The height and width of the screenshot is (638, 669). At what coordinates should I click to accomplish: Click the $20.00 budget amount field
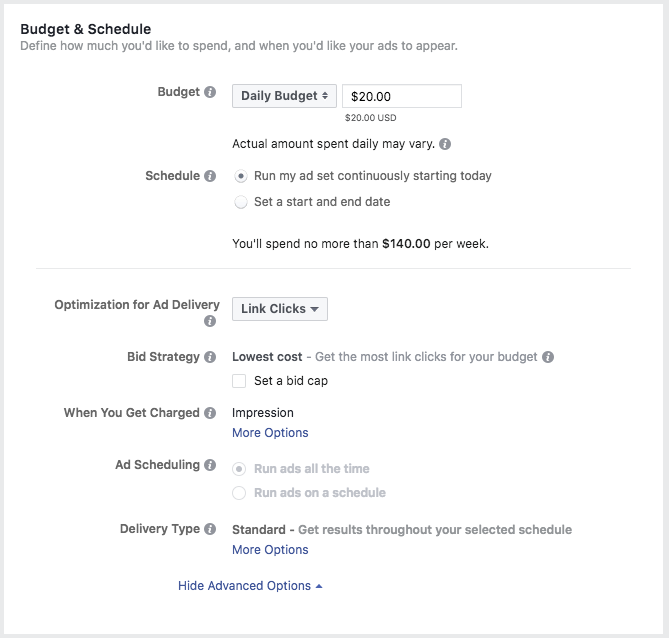[402, 96]
